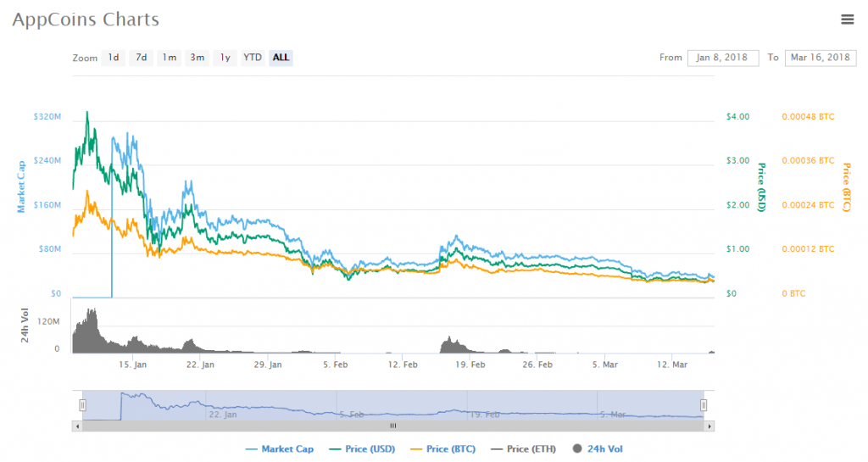The width and height of the screenshot is (868, 462).
Task: Click the navigator left range handle
Action: coord(82,405)
